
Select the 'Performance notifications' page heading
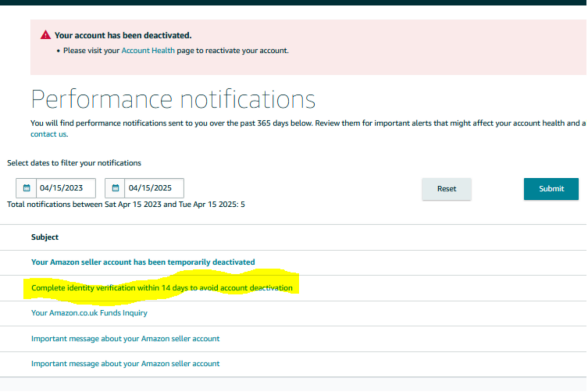[x=173, y=98]
